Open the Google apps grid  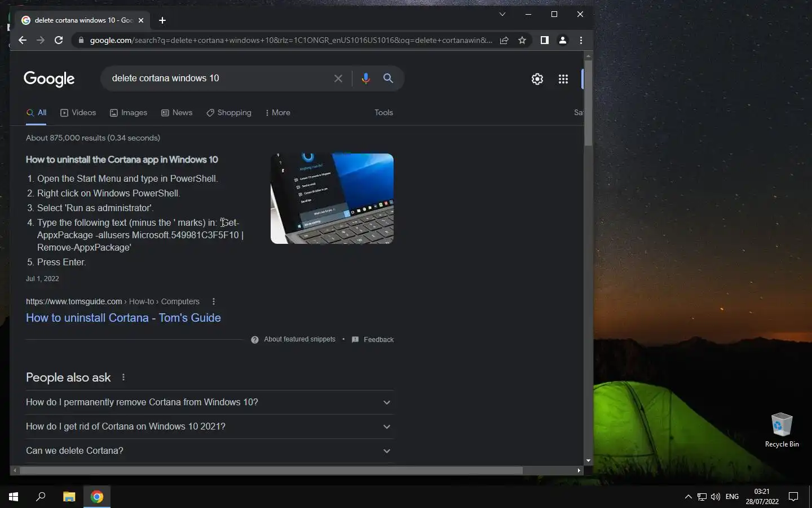tap(563, 79)
